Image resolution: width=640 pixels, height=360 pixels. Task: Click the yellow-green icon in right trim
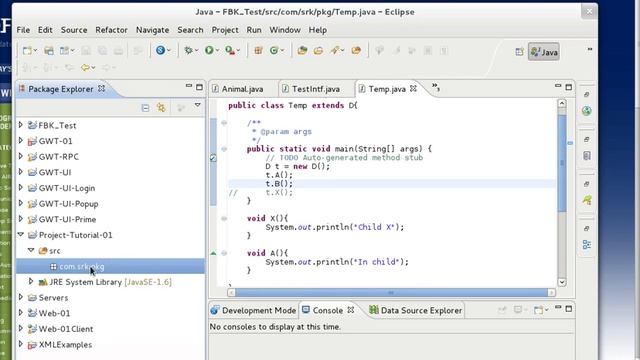click(x=587, y=200)
